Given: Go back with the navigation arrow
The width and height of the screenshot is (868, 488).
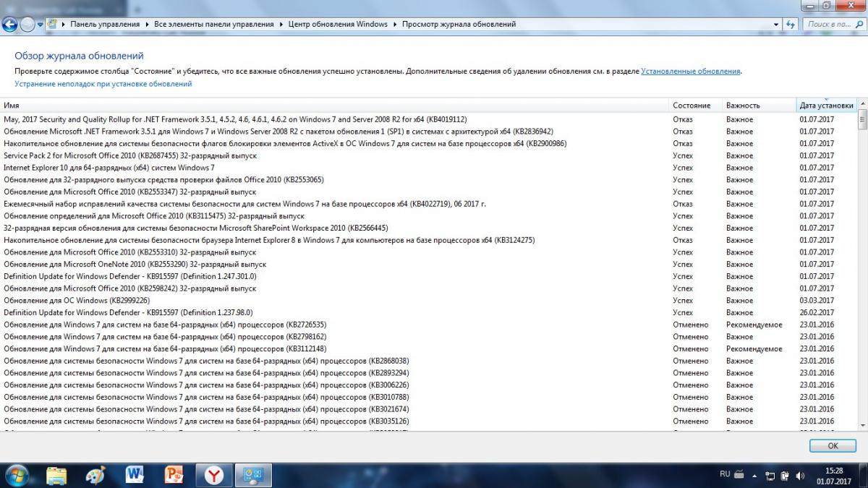Looking at the screenshot, I should (x=9, y=24).
